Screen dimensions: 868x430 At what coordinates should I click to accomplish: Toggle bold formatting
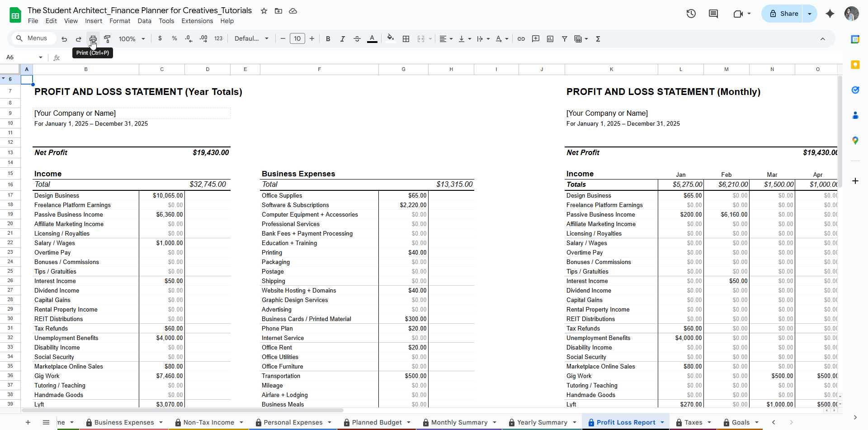pos(328,39)
